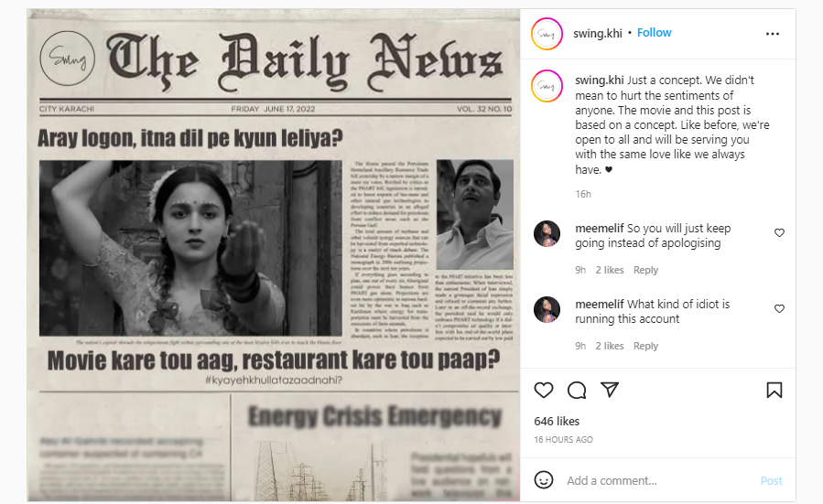
Task: Follow the swing.khi account
Action: 654,33
